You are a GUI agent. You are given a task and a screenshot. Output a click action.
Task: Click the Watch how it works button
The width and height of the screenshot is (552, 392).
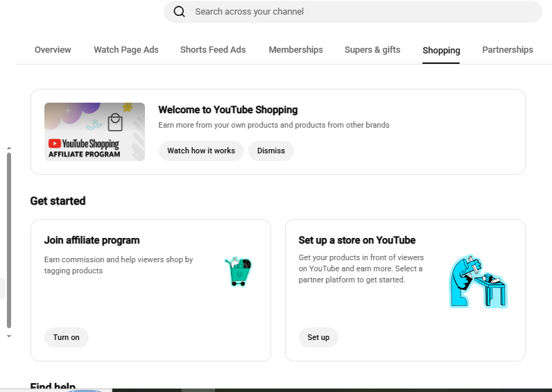click(201, 151)
